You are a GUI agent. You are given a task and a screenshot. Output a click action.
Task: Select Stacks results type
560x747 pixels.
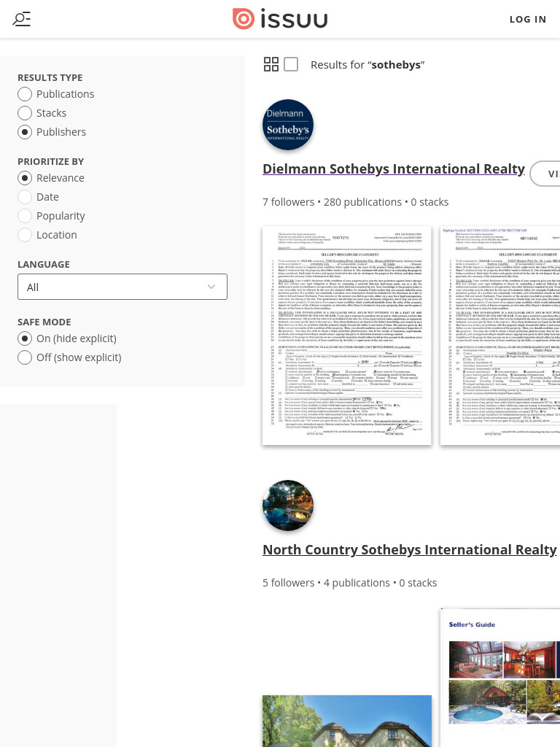pyautogui.click(x=42, y=113)
